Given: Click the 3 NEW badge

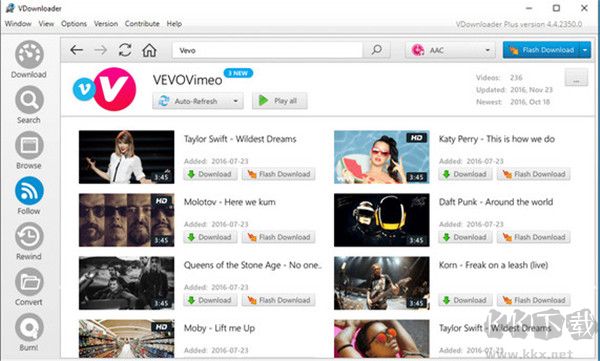Looking at the screenshot, I should 238,73.
